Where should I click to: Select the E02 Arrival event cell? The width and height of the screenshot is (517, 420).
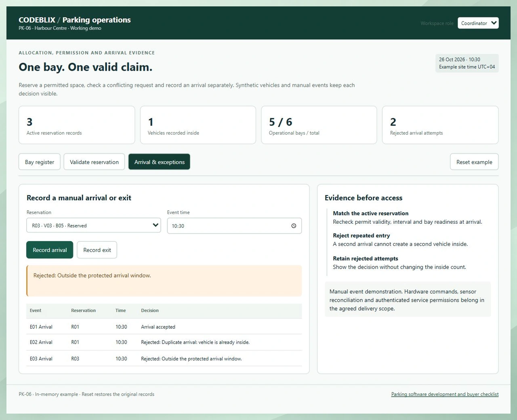point(41,342)
